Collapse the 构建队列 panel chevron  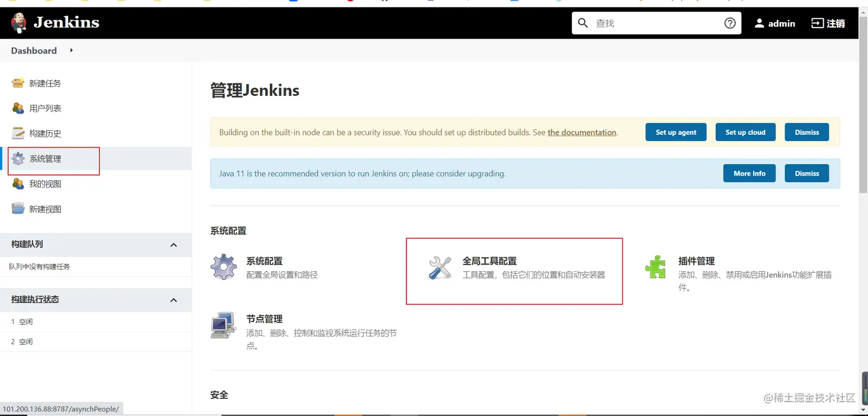coord(174,245)
